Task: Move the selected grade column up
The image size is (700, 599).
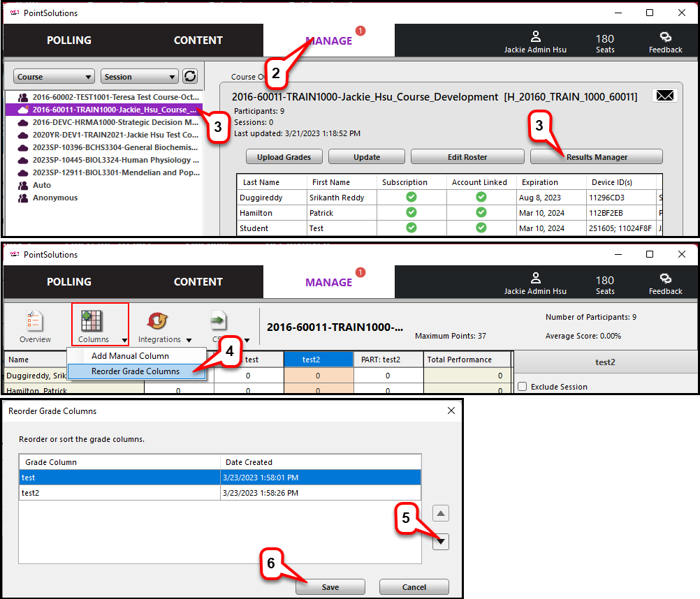Action: (x=441, y=513)
